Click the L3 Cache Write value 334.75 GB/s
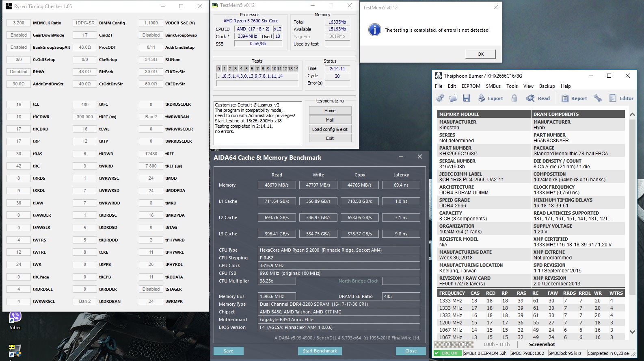 [318, 234]
